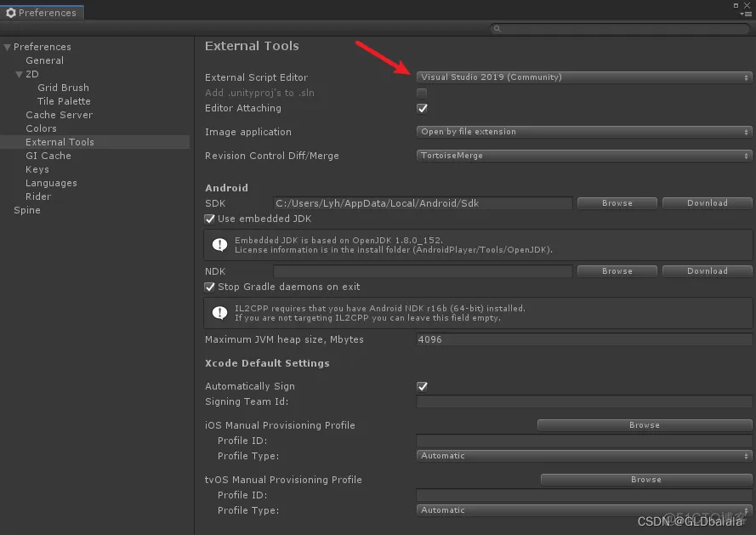Open Rider preferences
756x535 pixels.
(38, 196)
